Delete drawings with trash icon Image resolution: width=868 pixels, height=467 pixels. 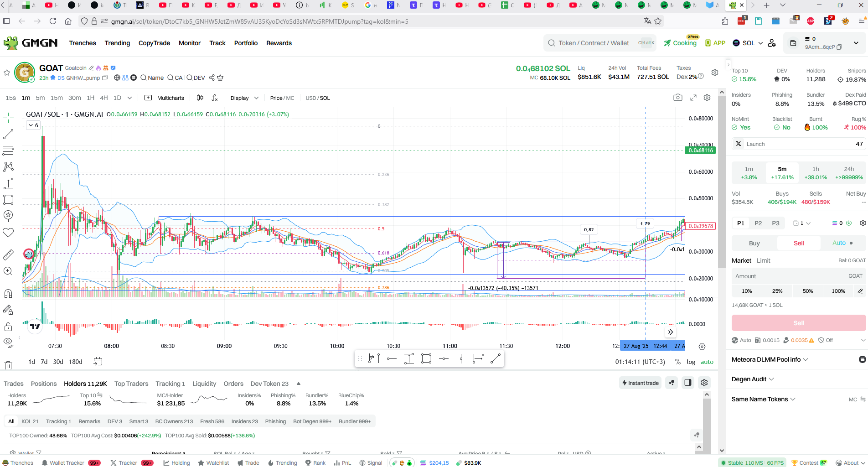[8, 365]
